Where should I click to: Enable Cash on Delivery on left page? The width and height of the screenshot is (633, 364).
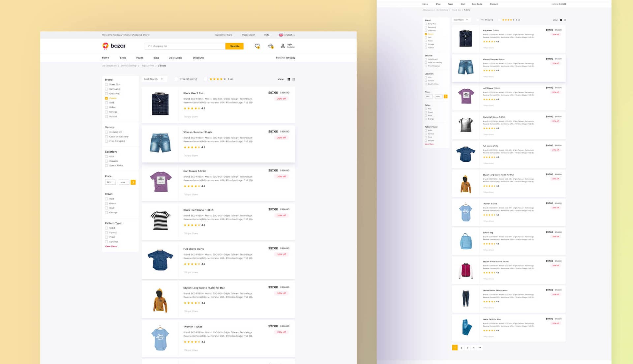106,137
